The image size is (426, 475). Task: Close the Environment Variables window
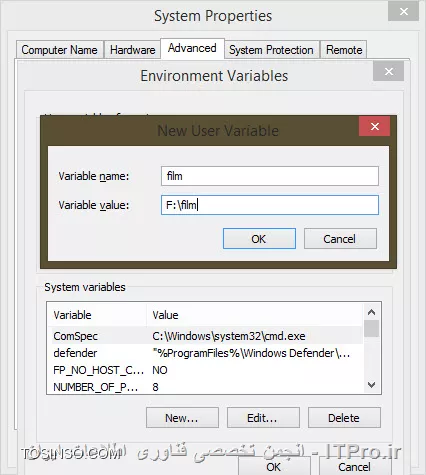pos(389,71)
